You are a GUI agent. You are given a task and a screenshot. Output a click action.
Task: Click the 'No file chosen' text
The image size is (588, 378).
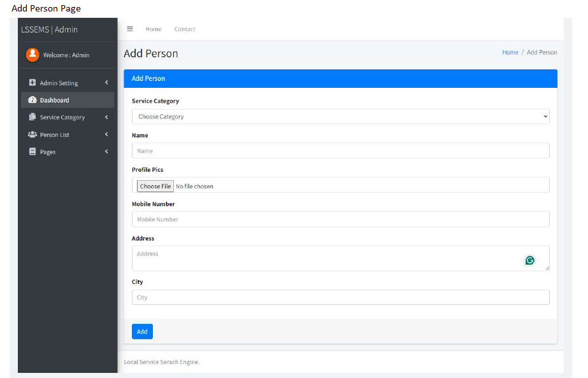coord(194,186)
